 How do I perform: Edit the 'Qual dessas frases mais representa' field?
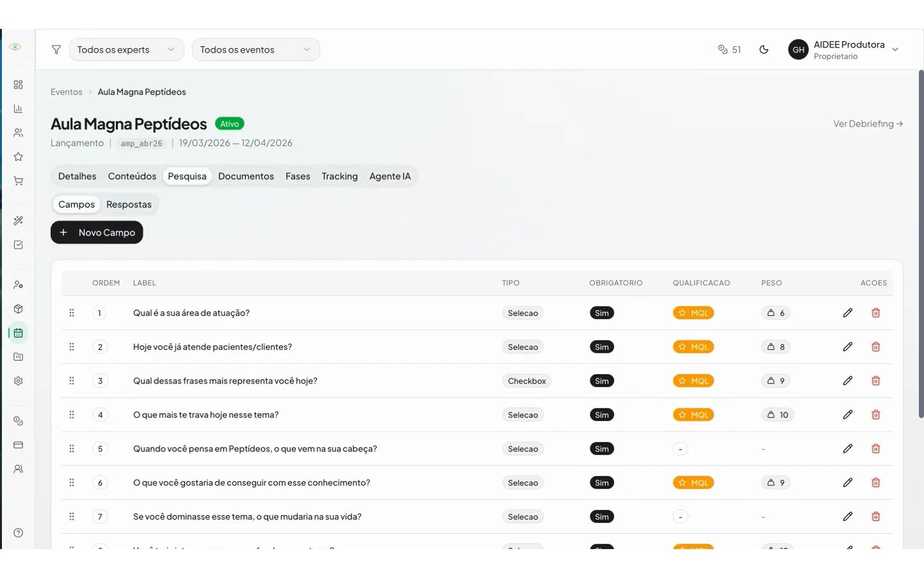(x=848, y=381)
